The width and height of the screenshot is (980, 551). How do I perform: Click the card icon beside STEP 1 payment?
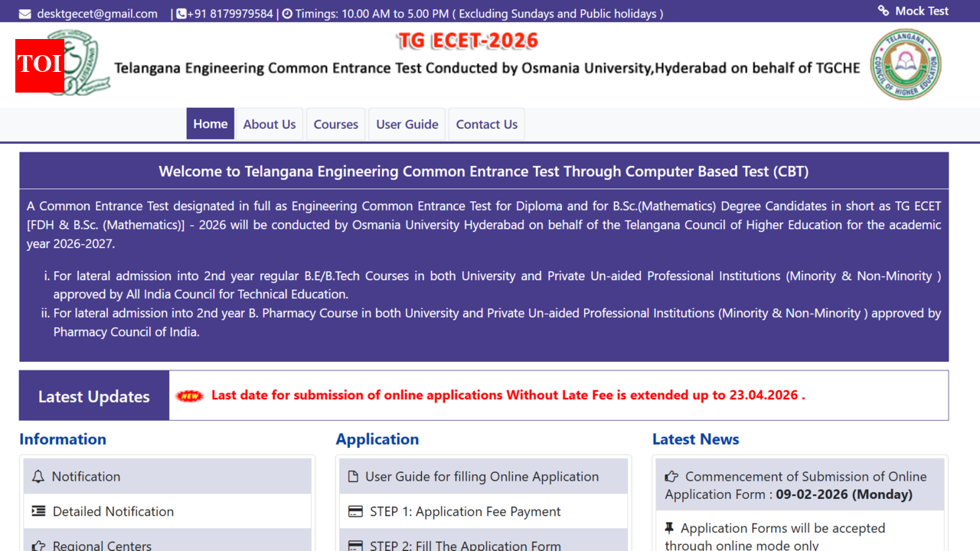355,511
